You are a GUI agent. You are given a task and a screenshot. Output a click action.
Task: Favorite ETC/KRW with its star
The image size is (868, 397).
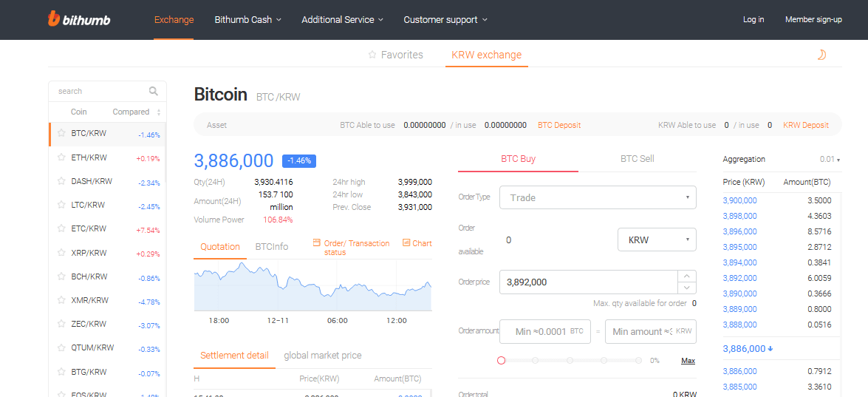(61, 228)
